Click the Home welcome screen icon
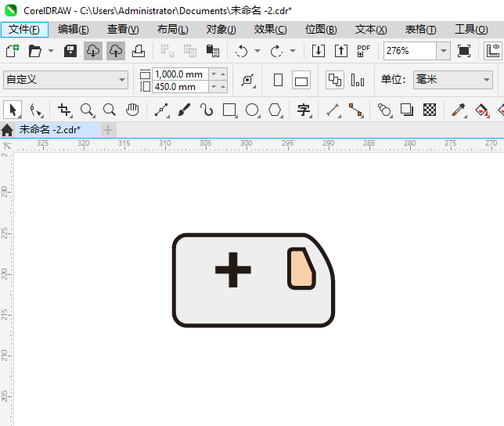 pos(7,130)
